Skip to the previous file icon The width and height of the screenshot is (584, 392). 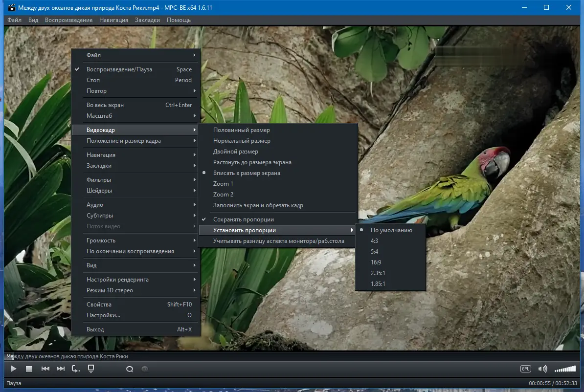tap(45, 369)
